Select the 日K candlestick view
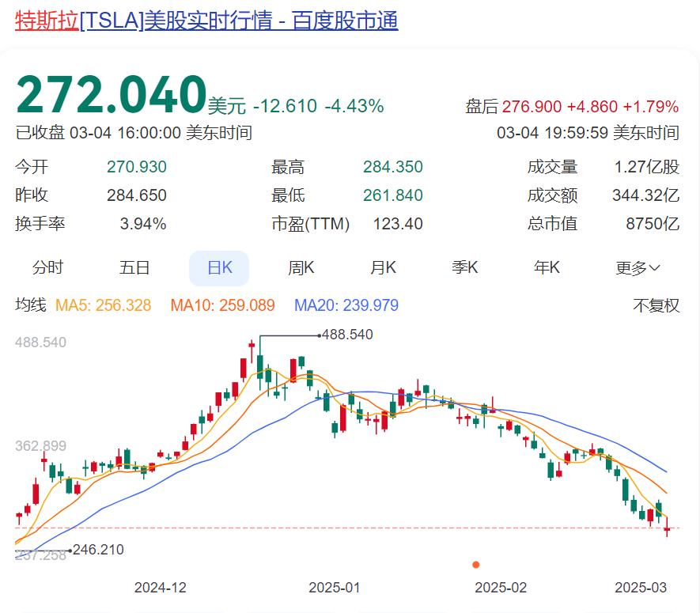Image resolution: width=700 pixels, height=613 pixels. [x=218, y=267]
